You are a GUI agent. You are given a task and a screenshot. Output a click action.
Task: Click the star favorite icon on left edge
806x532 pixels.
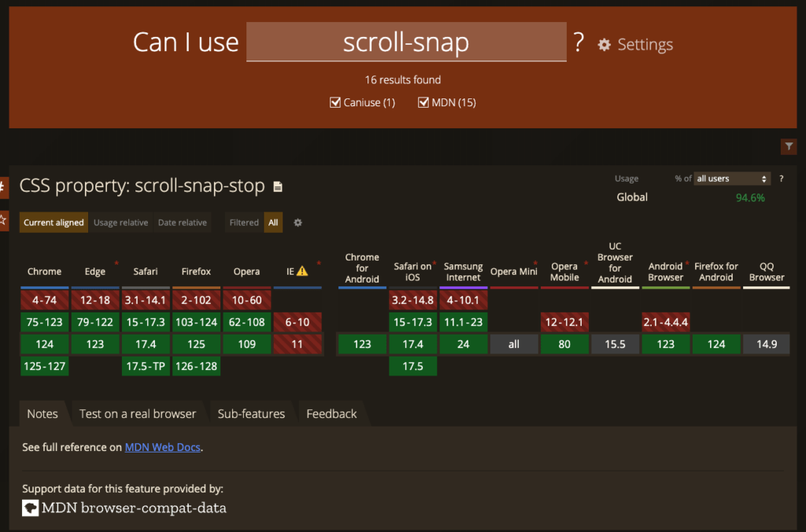point(2,220)
